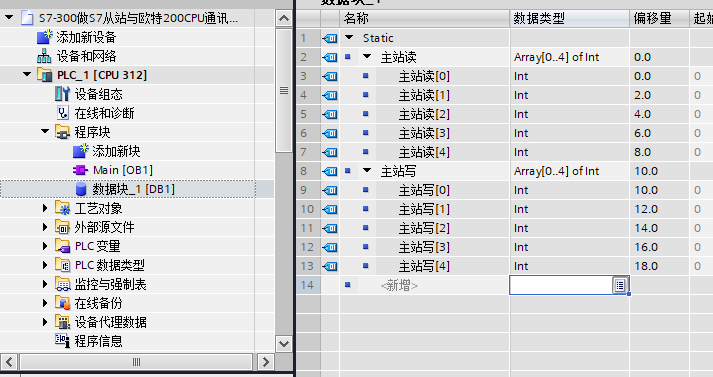Click the 设备和网络 network icon

[44, 56]
